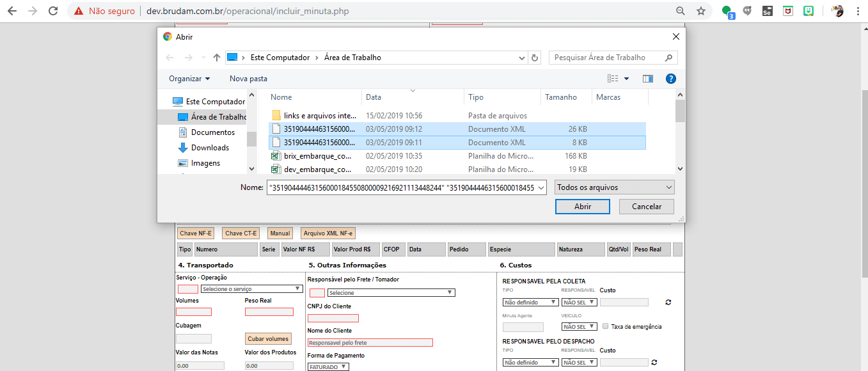Screen dimensions: 868x371
Task: Click Cancelar in the file dialog
Action: pyautogui.click(x=647, y=207)
